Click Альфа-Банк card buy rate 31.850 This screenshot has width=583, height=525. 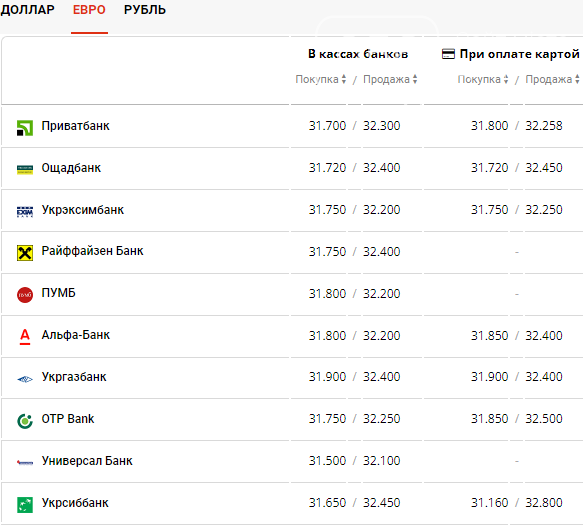(489, 336)
